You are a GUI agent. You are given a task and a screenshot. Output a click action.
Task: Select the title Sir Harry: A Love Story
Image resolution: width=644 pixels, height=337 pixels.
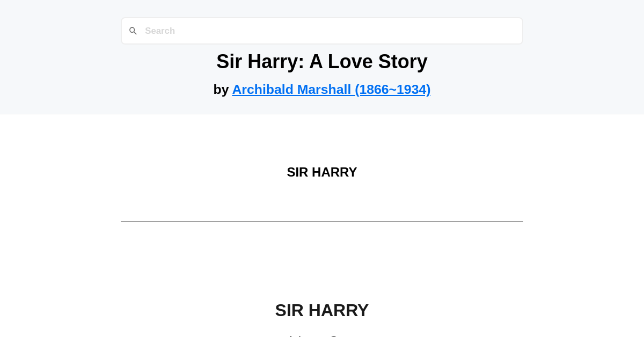322,61
